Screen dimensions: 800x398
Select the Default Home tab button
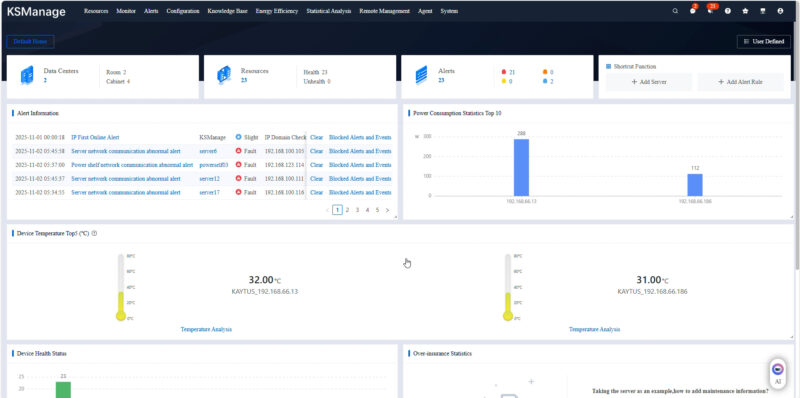pyautogui.click(x=31, y=42)
